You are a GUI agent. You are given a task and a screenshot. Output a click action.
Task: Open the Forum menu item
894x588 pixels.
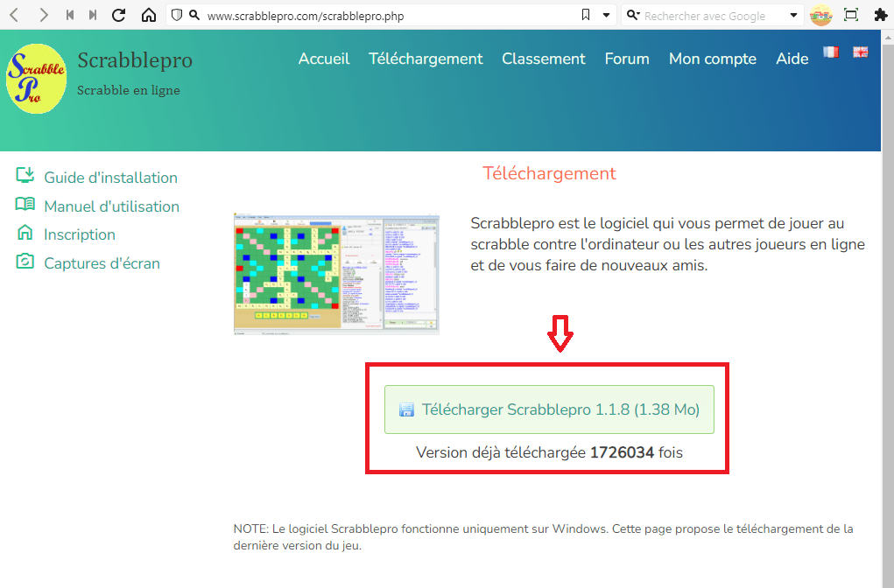tap(627, 59)
